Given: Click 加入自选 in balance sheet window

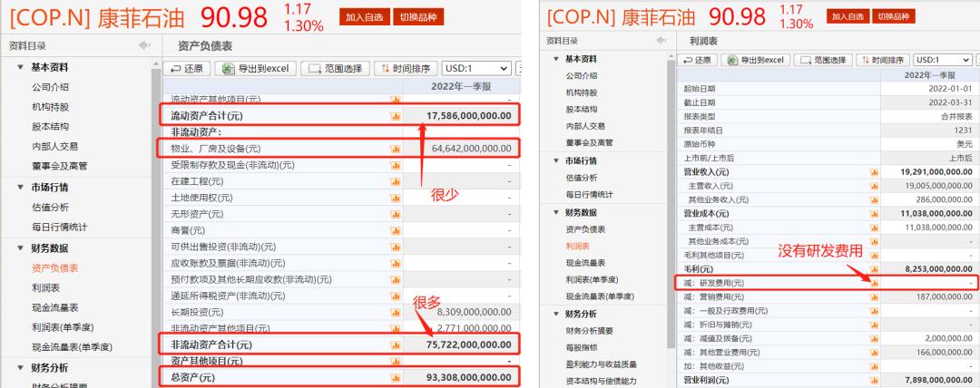Looking at the screenshot, I should 365,17.
